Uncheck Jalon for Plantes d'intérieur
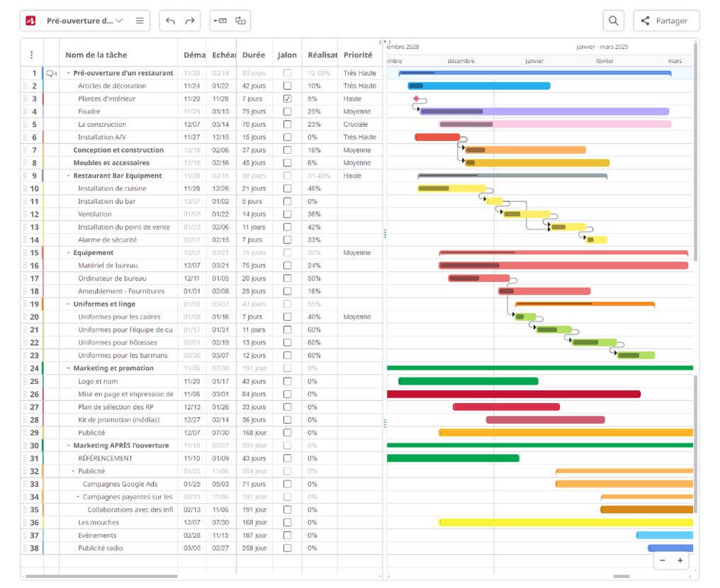 pyautogui.click(x=288, y=98)
